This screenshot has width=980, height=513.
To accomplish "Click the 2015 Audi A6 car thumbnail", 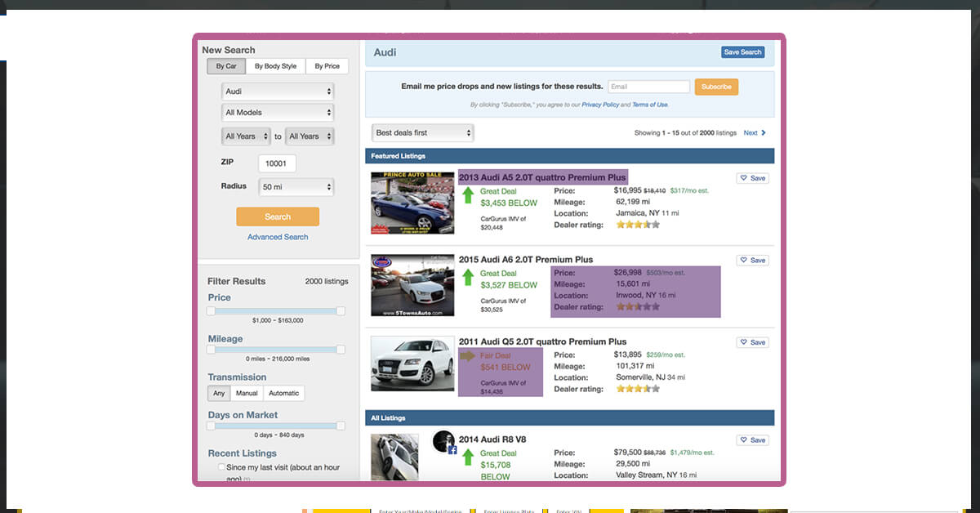I will (412, 285).
